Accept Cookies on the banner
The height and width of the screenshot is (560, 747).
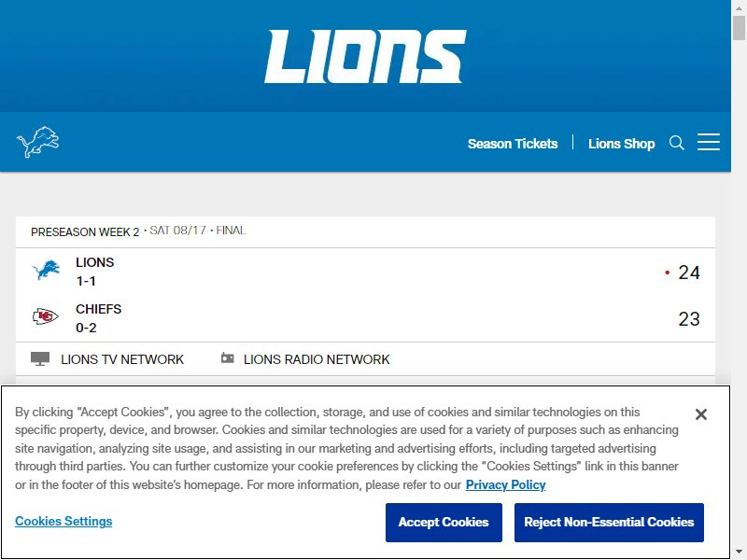tap(444, 523)
